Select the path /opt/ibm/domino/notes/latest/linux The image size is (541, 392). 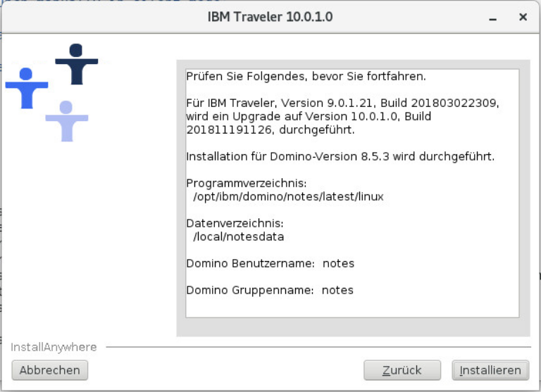288,197
